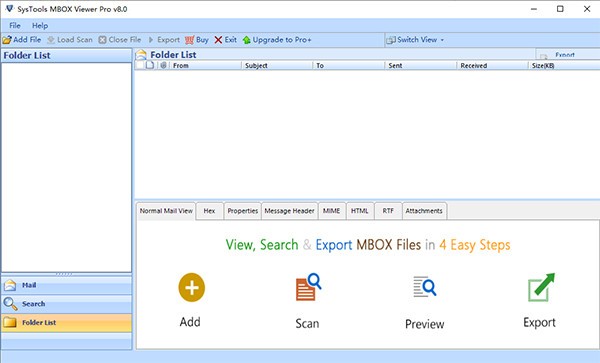The image size is (600, 363).
Task: Open the Mail navigation pane
Action: click(x=67, y=285)
